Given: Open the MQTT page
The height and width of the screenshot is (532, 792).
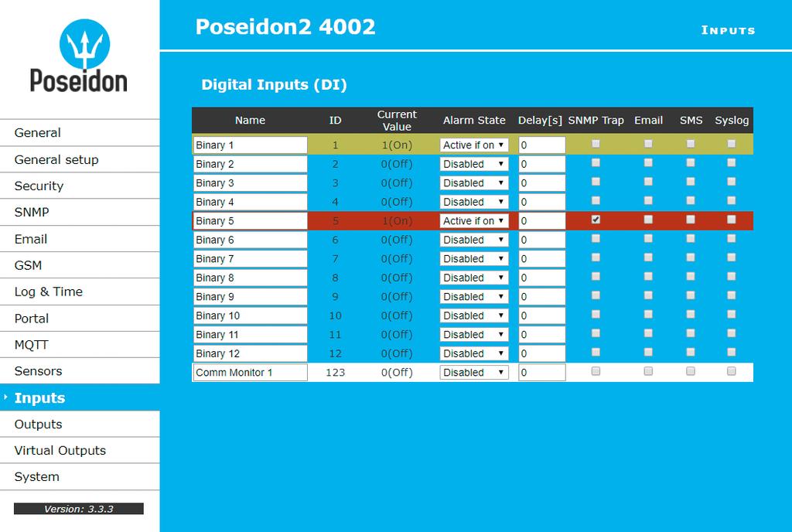Looking at the screenshot, I should click(x=80, y=345).
